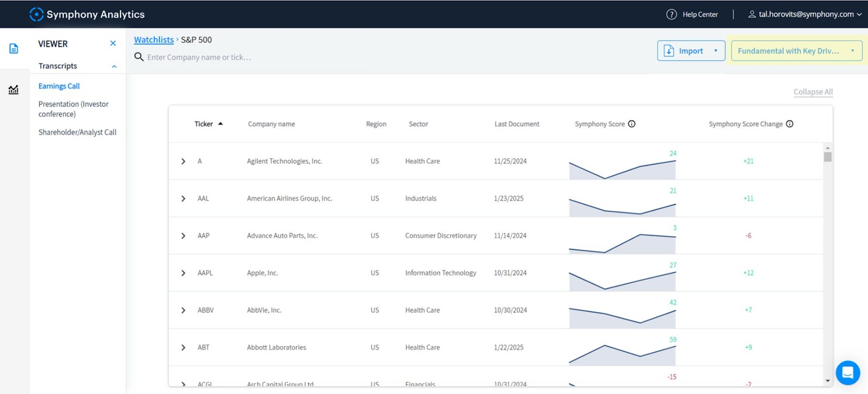868x394 pixels.
Task: Open the tal.horovits@symphony.com account menu
Action: tap(805, 15)
